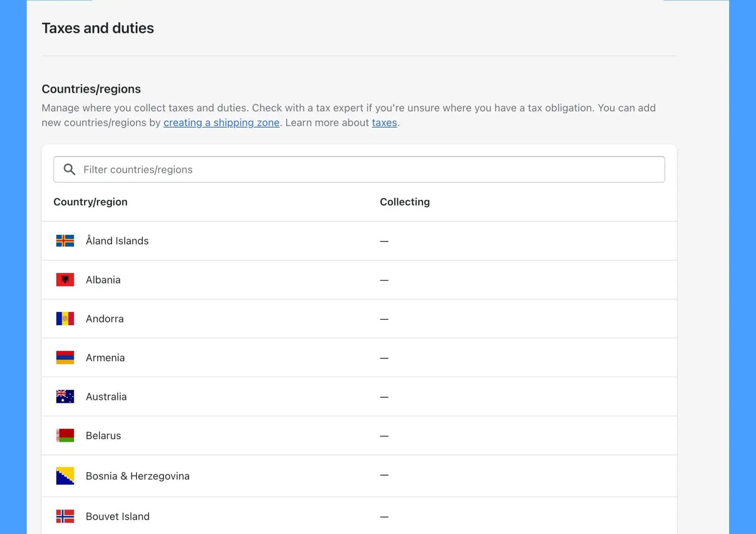Viewport: 756px width, 534px height.
Task: Click the Bouvet Island flag icon
Action: click(x=65, y=516)
